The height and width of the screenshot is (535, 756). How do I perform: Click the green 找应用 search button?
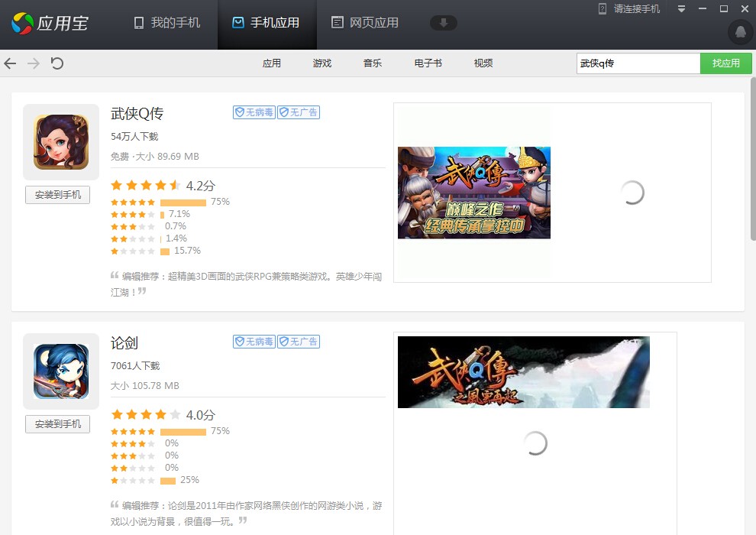(725, 63)
